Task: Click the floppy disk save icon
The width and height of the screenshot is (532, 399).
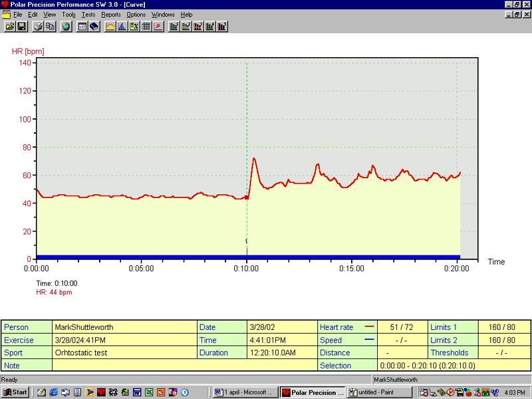Action: (22, 26)
